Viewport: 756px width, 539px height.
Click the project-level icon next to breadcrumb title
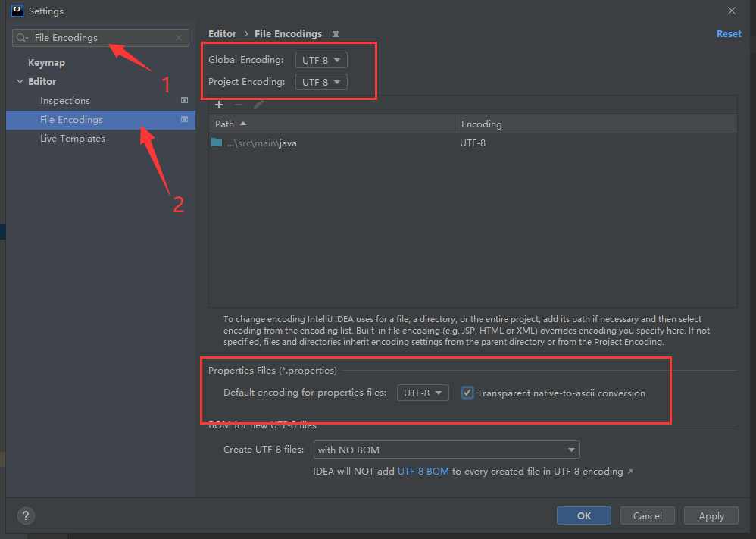[336, 34]
